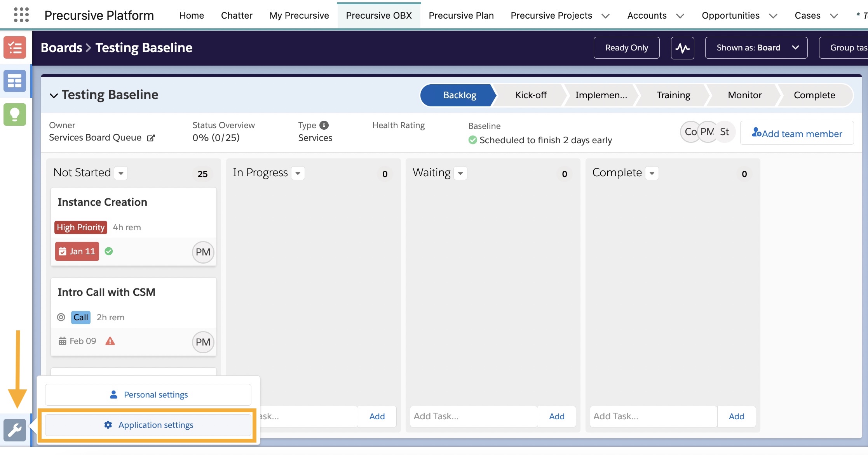Click Add team member

pyautogui.click(x=797, y=133)
